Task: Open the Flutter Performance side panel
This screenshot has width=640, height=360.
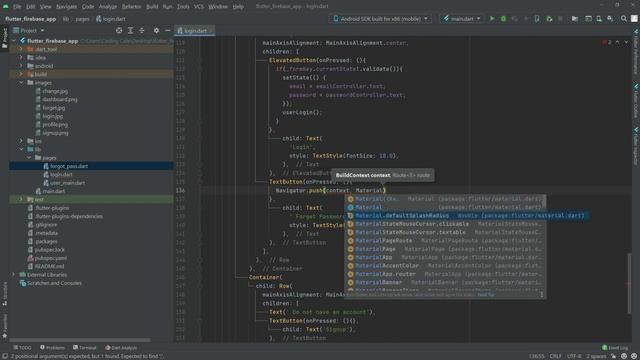Action: point(636,52)
